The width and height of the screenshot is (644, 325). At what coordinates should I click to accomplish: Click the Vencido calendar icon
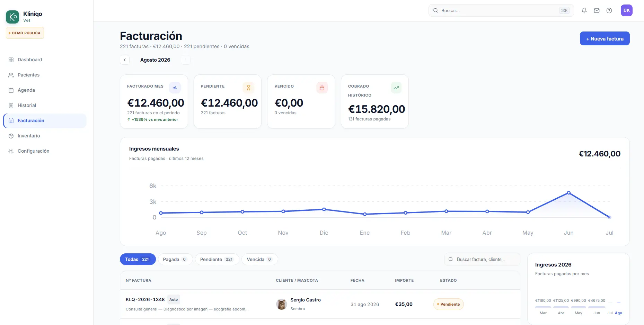click(x=322, y=88)
